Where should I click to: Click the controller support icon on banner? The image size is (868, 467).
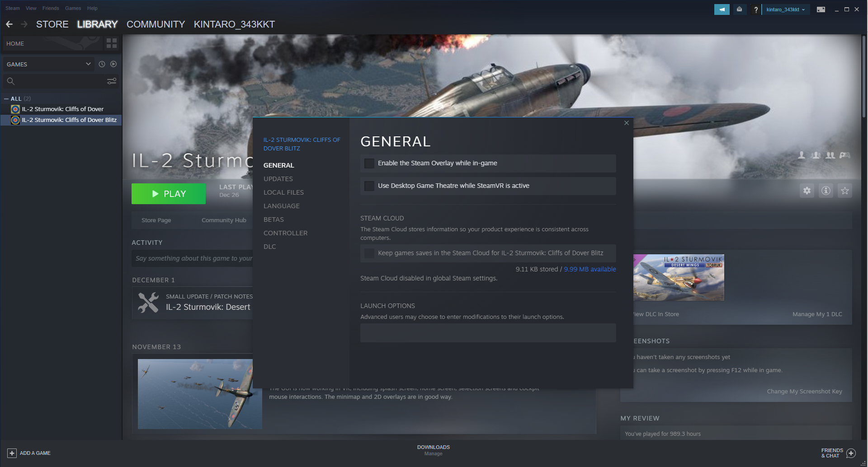click(x=845, y=155)
